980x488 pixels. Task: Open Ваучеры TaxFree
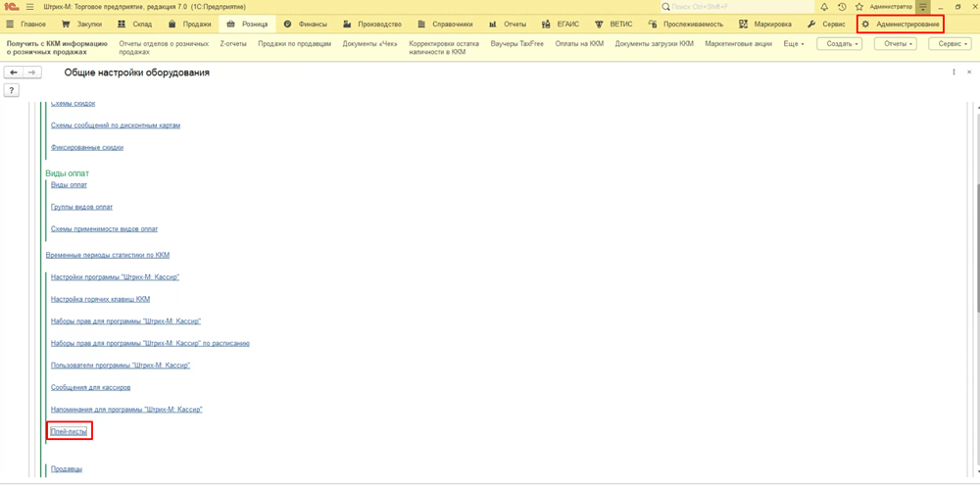point(517,44)
